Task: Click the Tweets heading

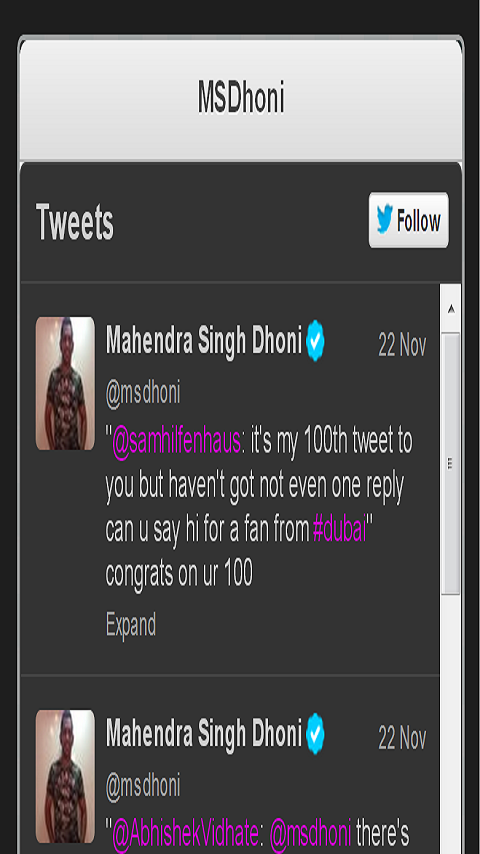Action: coord(75,222)
